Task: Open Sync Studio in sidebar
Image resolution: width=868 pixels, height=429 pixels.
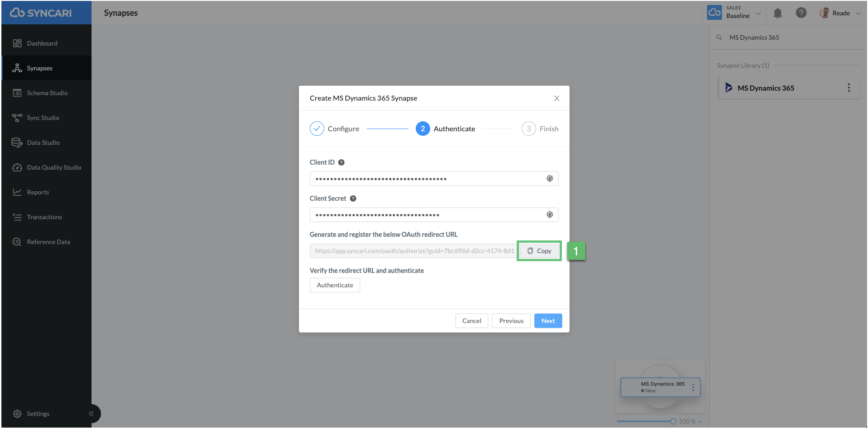Action: point(46,118)
